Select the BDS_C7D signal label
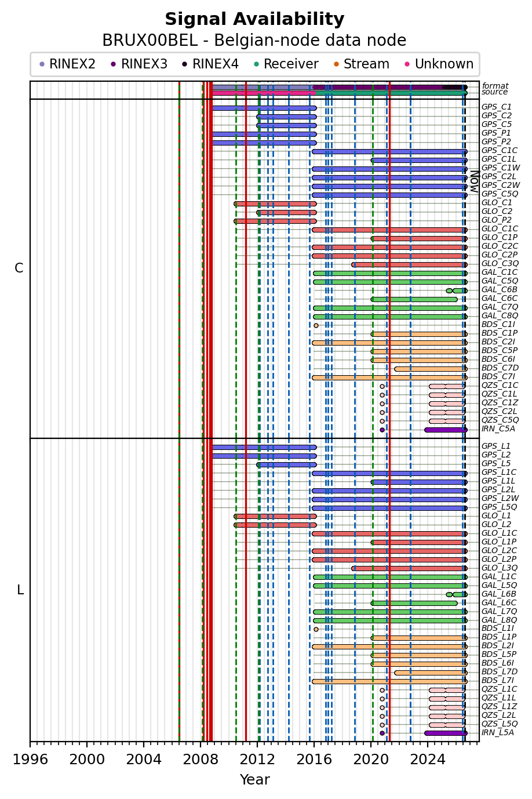 [x=500, y=368]
